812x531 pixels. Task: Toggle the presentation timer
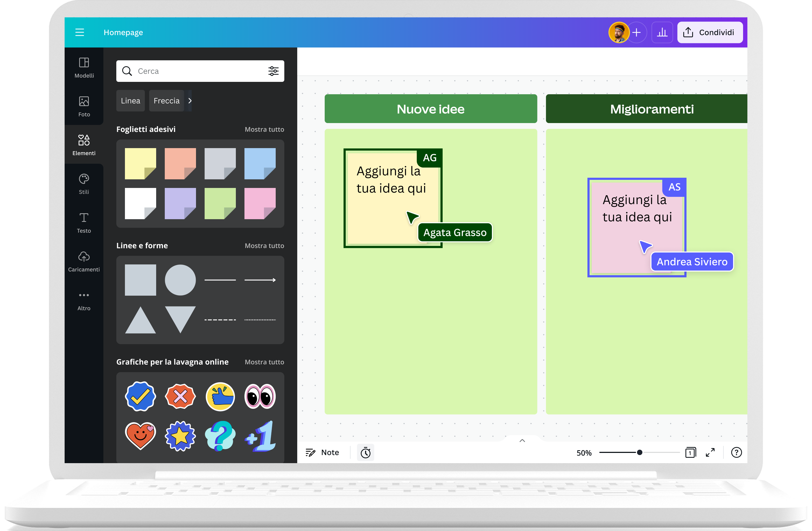365,452
